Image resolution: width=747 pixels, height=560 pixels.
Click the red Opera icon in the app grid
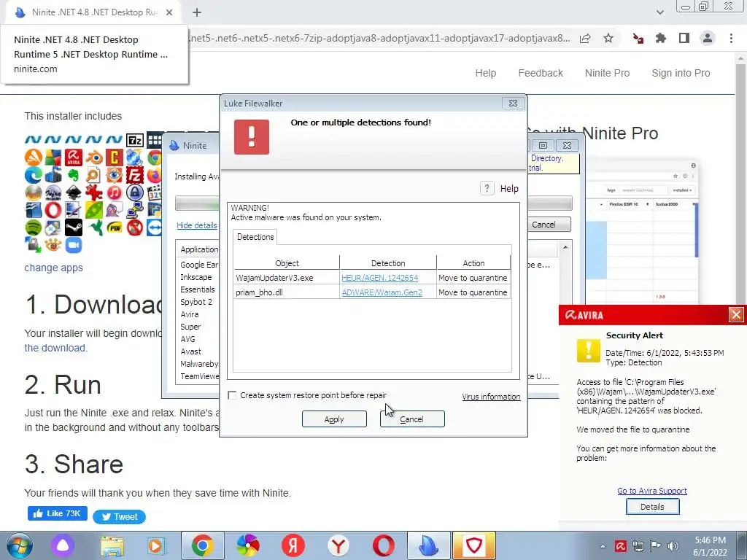(x=53, y=210)
